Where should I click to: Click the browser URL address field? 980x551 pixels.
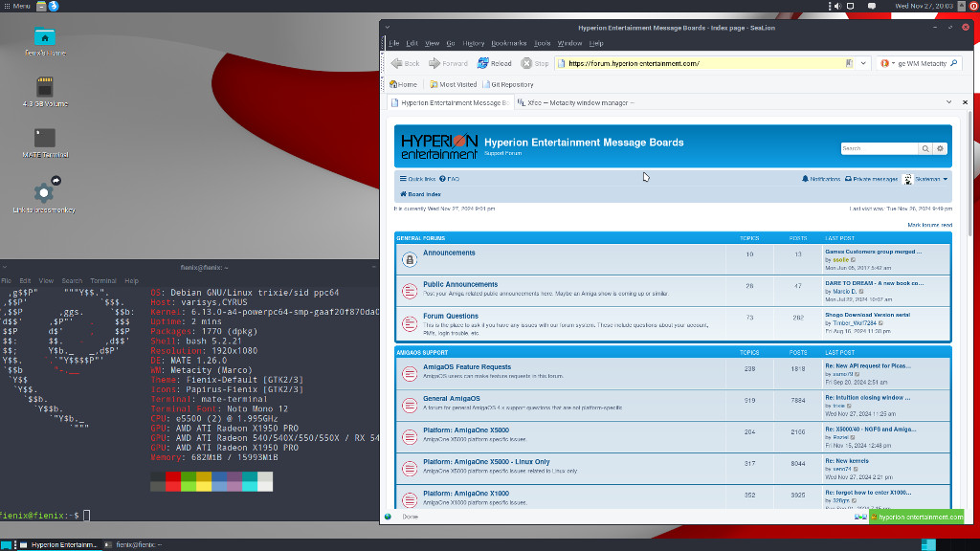pos(705,63)
